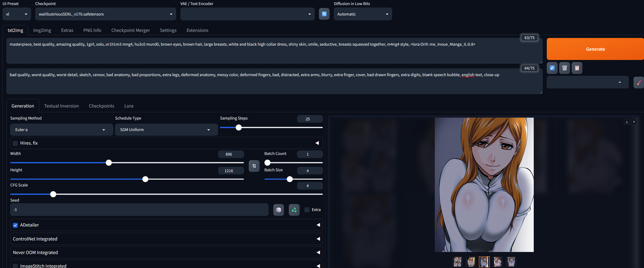Select the last gallery thumbnail

[x=511, y=262]
